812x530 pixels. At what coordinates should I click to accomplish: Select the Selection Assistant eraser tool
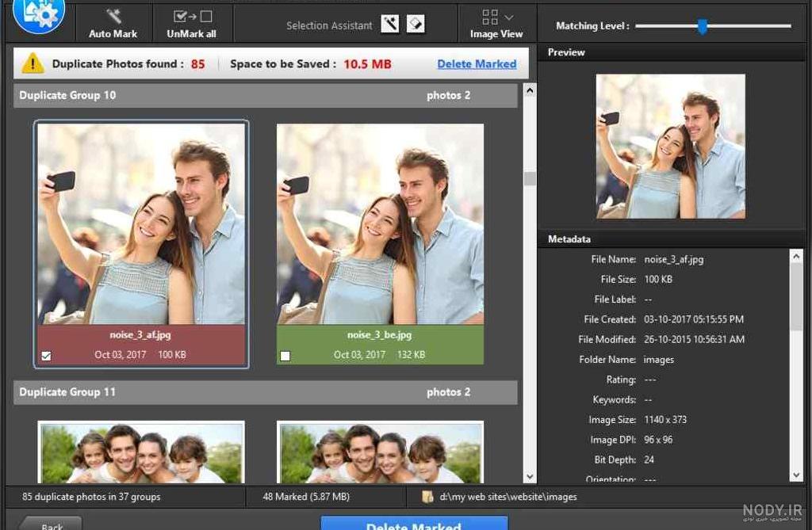pos(416,24)
